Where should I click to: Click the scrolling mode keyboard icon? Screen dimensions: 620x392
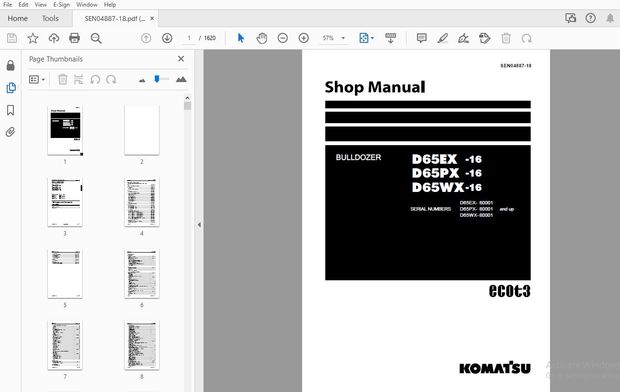(390, 38)
